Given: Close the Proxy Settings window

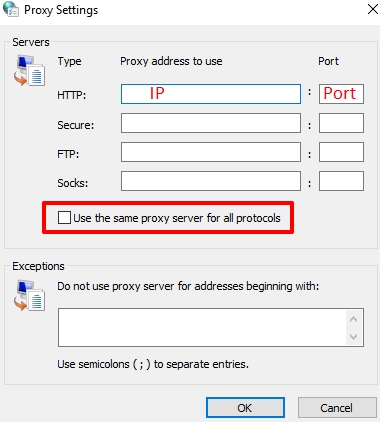Looking at the screenshot, I should pyautogui.click(x=372, y=9).
